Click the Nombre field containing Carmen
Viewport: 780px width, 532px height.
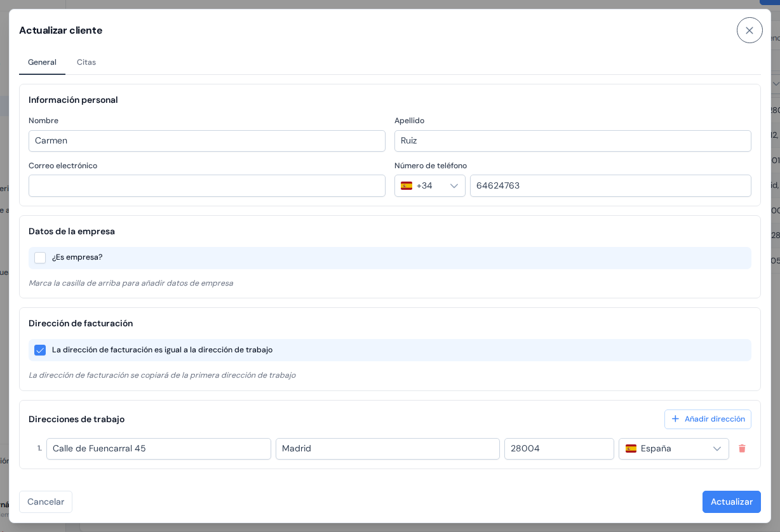point(207,141)
